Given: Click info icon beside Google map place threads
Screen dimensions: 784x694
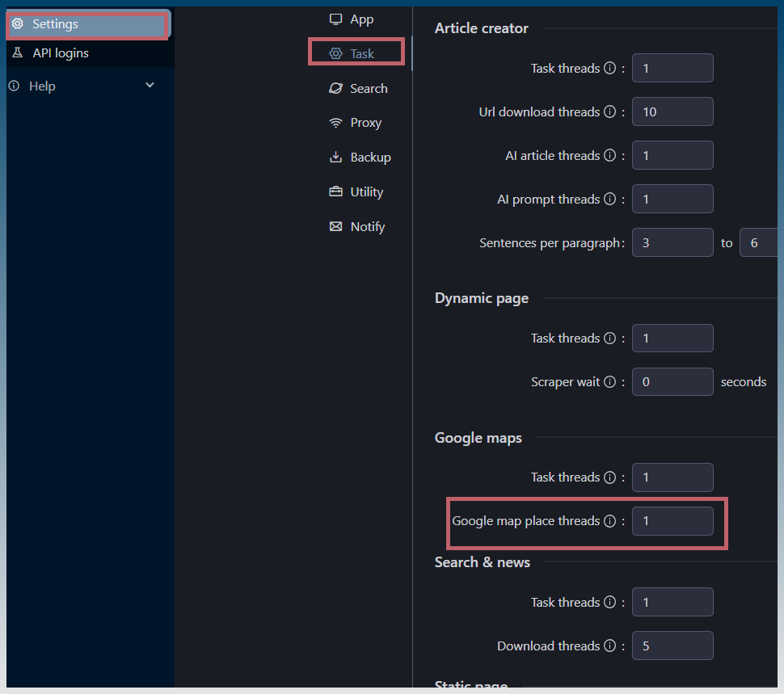Looking at the screenshot, I should [x=609, y=520].
